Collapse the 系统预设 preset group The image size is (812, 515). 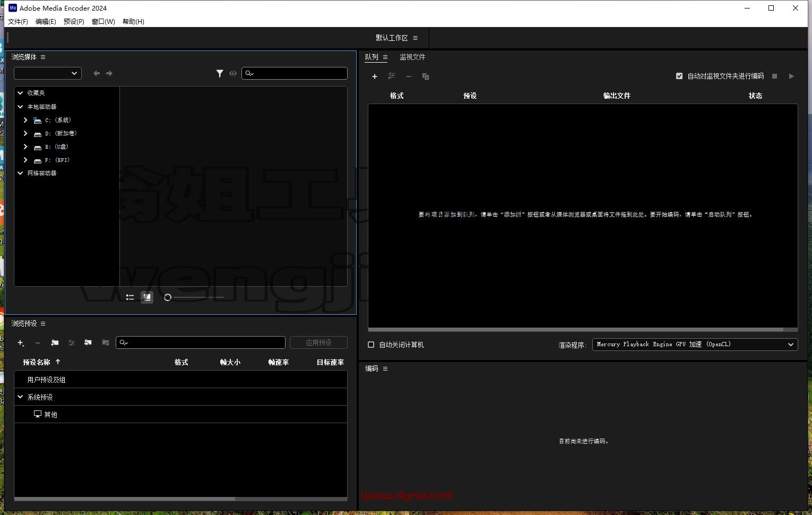click(20, 397)
